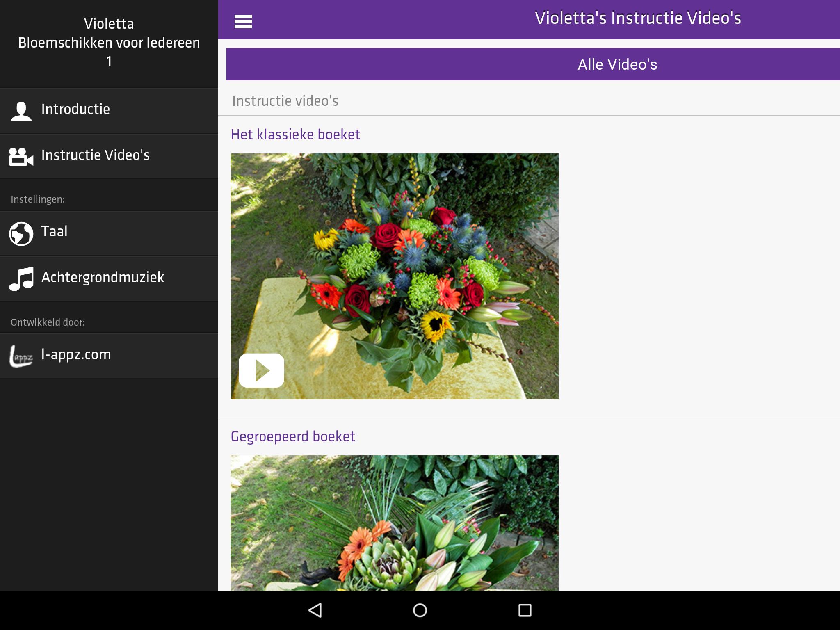Image resolution: width=840 pixels, height=630 pixels.
Task: Click the Instructie video's section heading
Action: click(285, 101)
